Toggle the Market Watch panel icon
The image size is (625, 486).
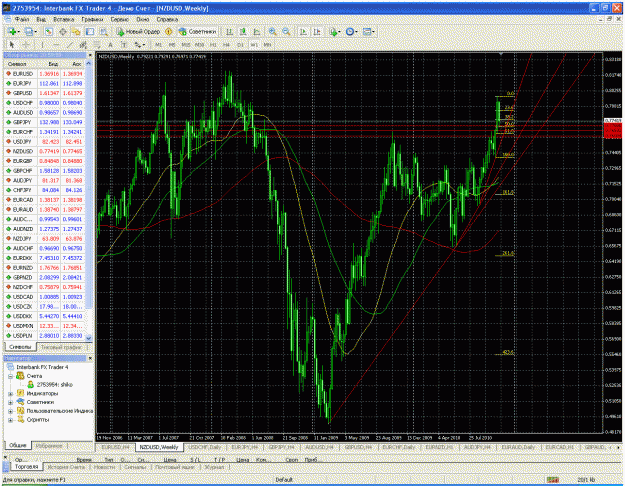[x=49, y=31]
